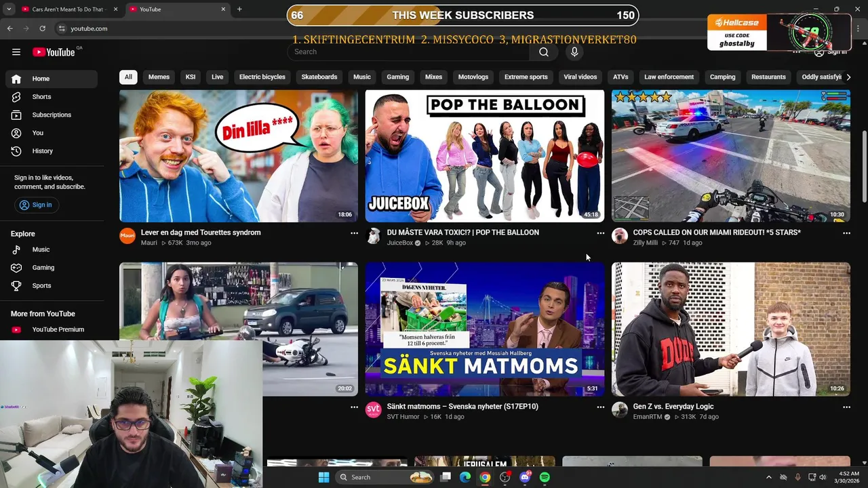Screen dimensions: 868x488
Task: Filter by ATVs chip
Action: point(620,77)
